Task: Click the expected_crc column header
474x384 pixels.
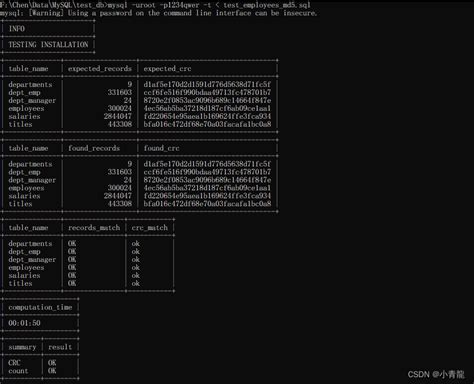Action: click(x=167, y=69)
